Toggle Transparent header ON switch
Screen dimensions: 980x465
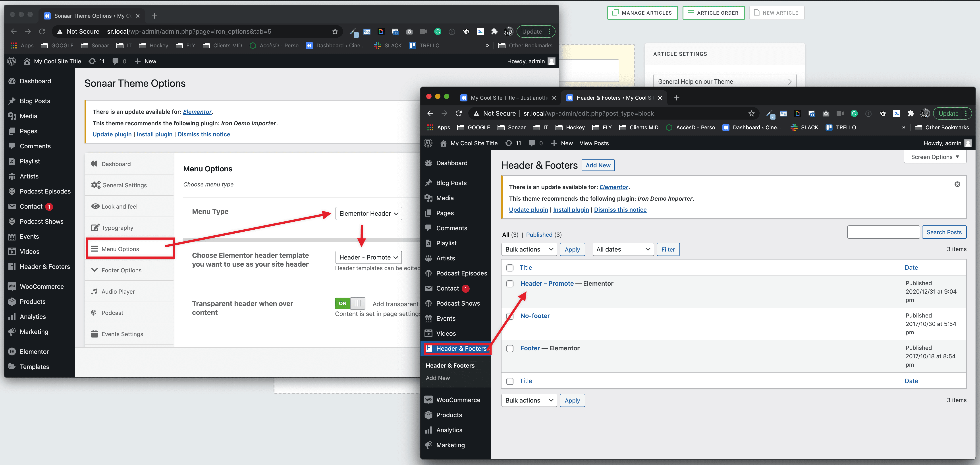pyautogui.click(x=350, y=303)
